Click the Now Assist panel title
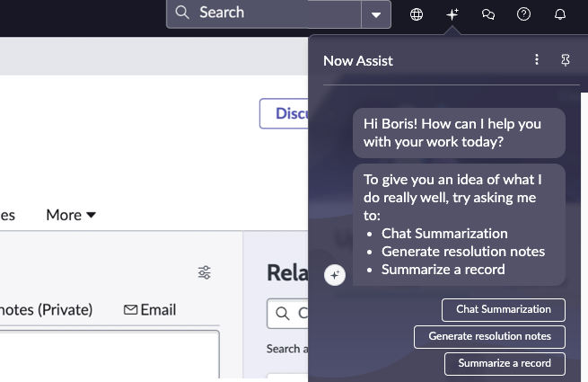 coord(358,61)
